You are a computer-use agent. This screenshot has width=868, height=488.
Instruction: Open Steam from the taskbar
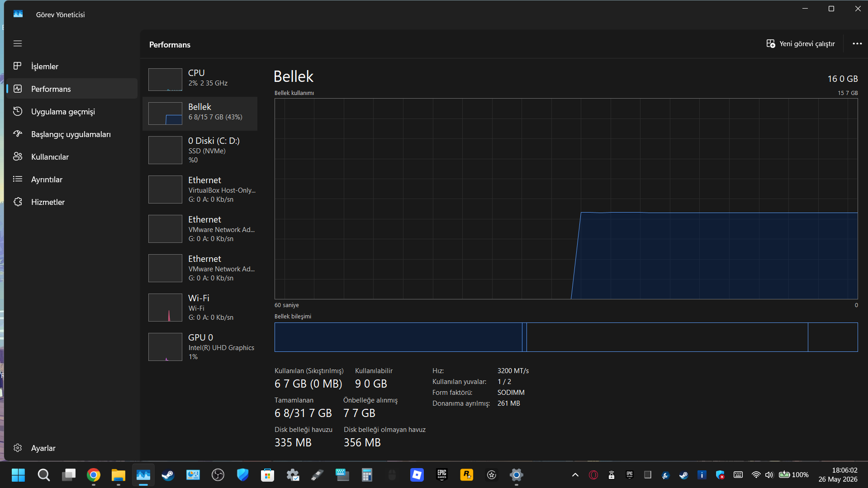pos(168,475)
